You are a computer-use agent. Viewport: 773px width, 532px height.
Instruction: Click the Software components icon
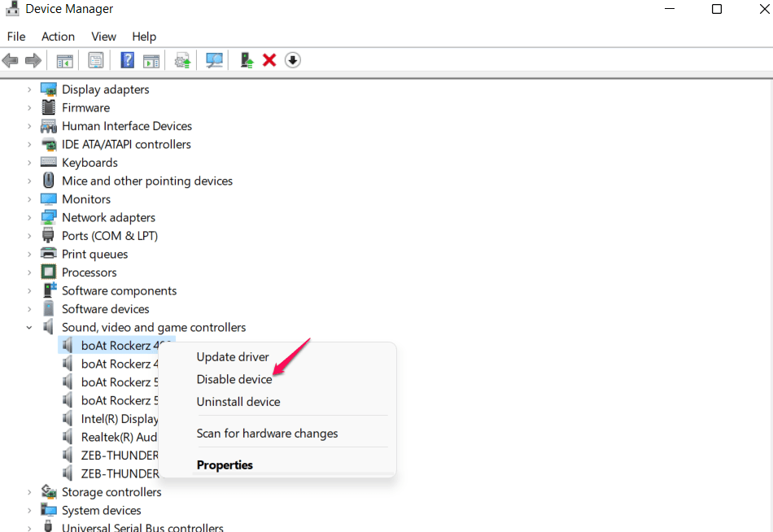[x=50, y=290]
